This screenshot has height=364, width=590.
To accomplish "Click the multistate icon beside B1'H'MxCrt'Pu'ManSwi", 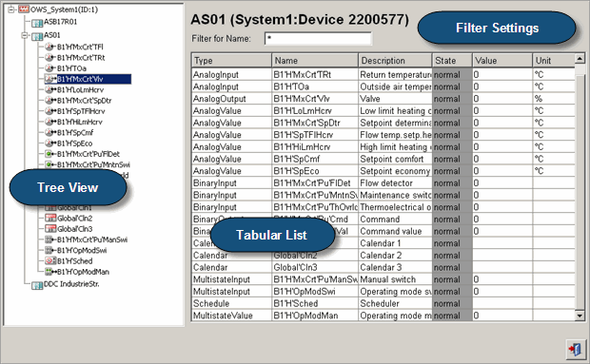I will [50, 239].
